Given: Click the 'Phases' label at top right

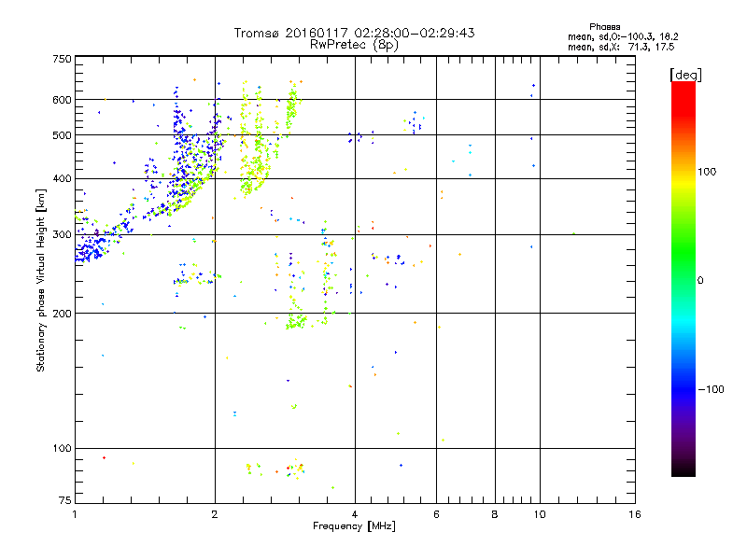Looking at the screenshot, I should coord(604,27).
